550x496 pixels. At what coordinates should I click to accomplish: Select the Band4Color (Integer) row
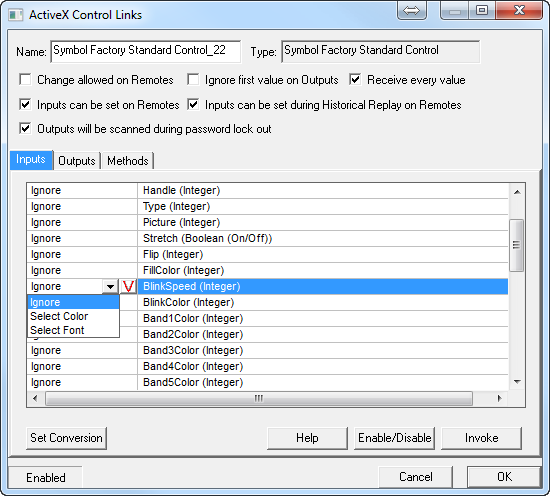[323, 367]
